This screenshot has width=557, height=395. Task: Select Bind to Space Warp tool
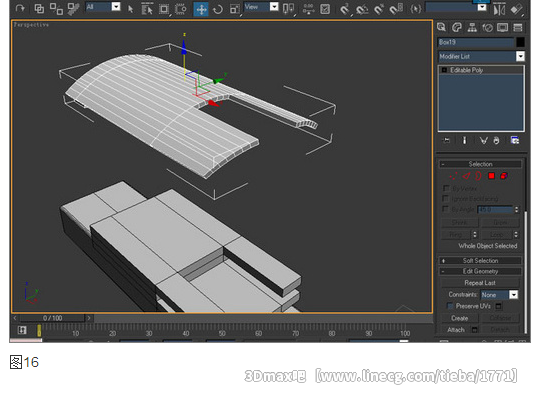coord(74,9)
